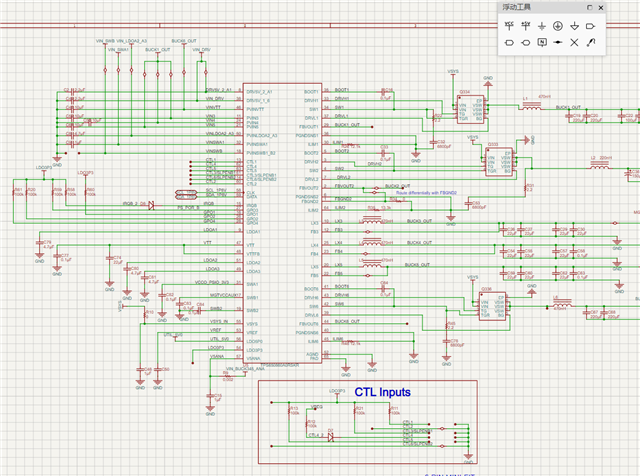Select circled earth ground symbol tool
Image resolution: width=640 pixels, height=476 pixels.
(x=558, y=26)
